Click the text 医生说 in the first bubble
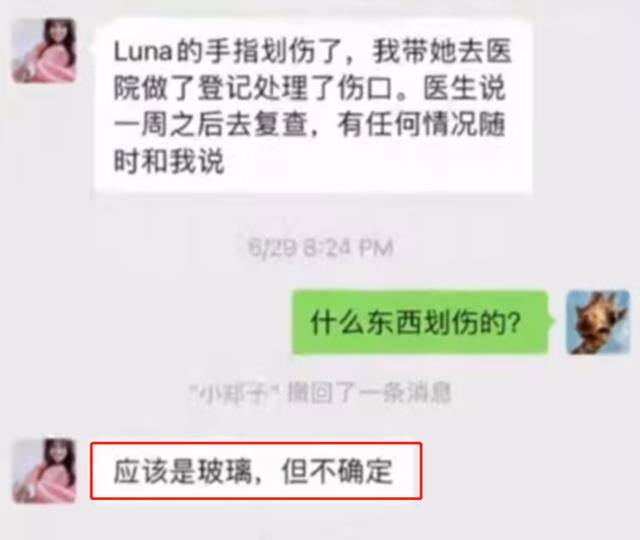 (x=464, y=88)
